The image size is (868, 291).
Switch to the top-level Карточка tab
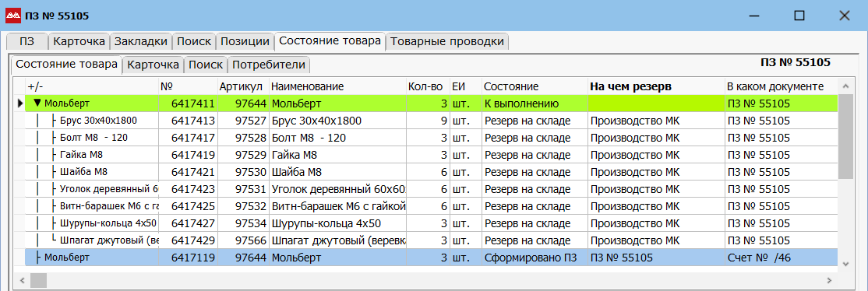click(x=79, y=41)
